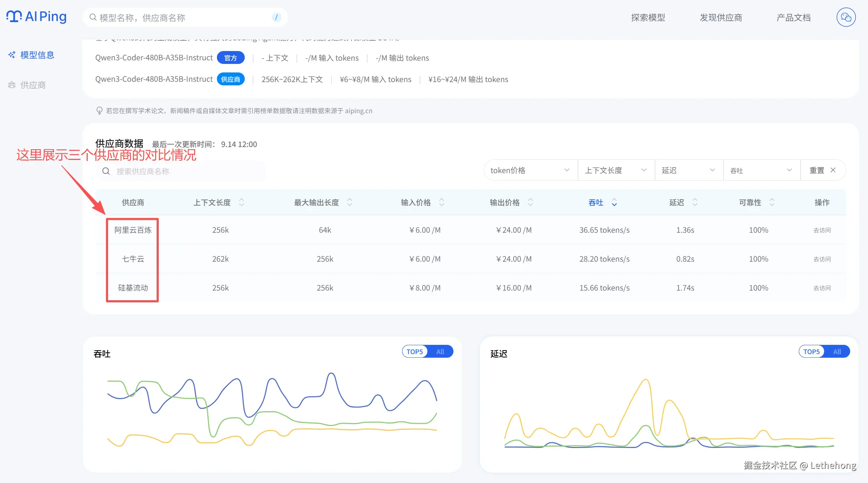Image resolution: width=868 pixels, height=483 pixels.
Task: Go to 发现供应商 in navigation
Action: pyautogui.click(x=721, y=17)
